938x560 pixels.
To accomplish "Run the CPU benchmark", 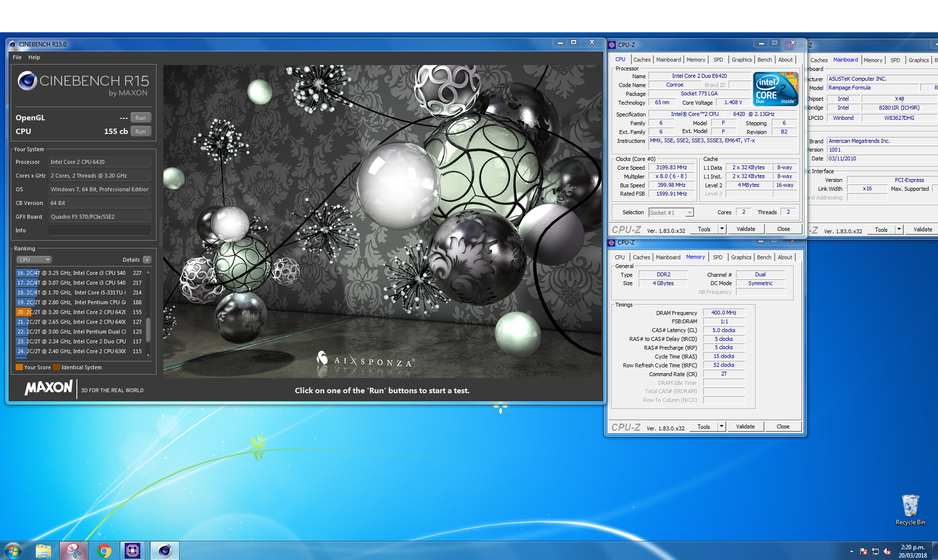I will click(140, 132).
